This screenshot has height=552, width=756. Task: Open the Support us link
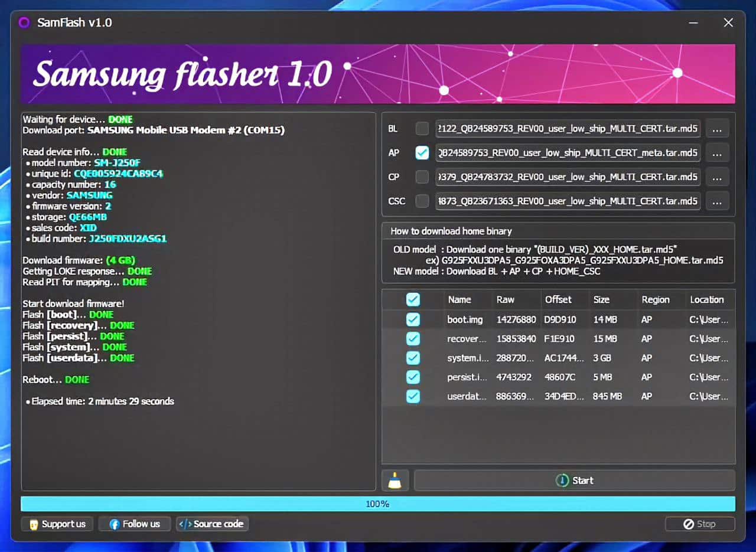click(57, 524)
